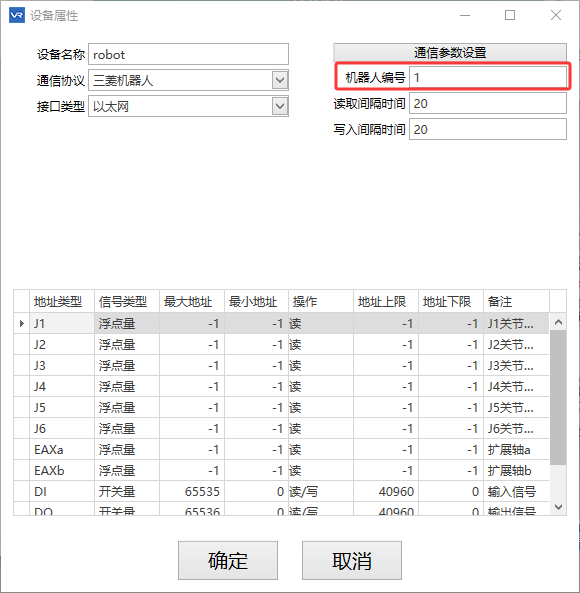This screenshot has width=580, height=593.
Task: Select the EAXa row in table
Action: [281, 449]
